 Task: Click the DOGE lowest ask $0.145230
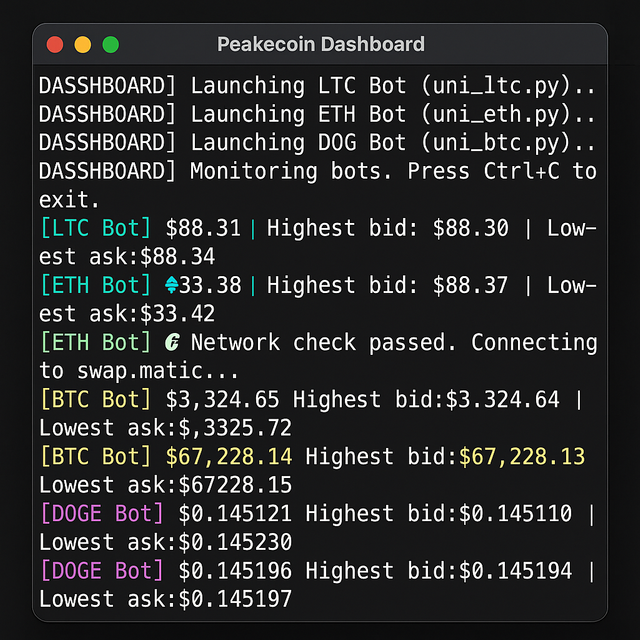tap(235, 542)
